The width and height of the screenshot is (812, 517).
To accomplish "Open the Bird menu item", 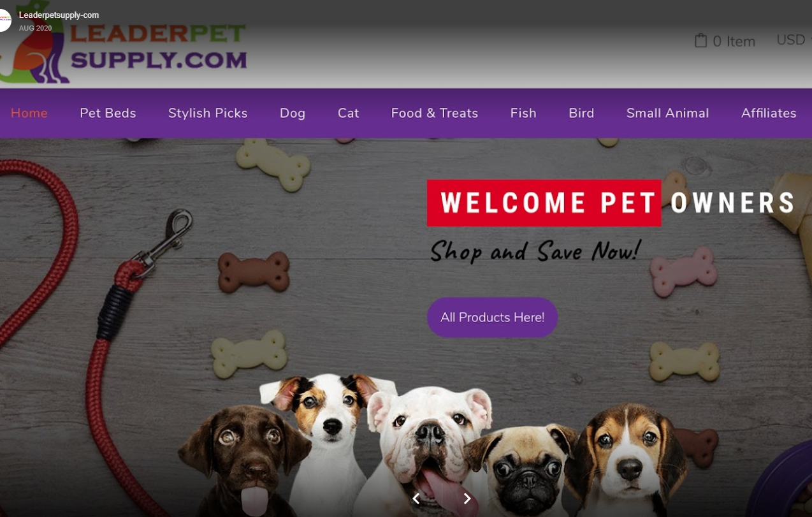I will click(581, 113).
